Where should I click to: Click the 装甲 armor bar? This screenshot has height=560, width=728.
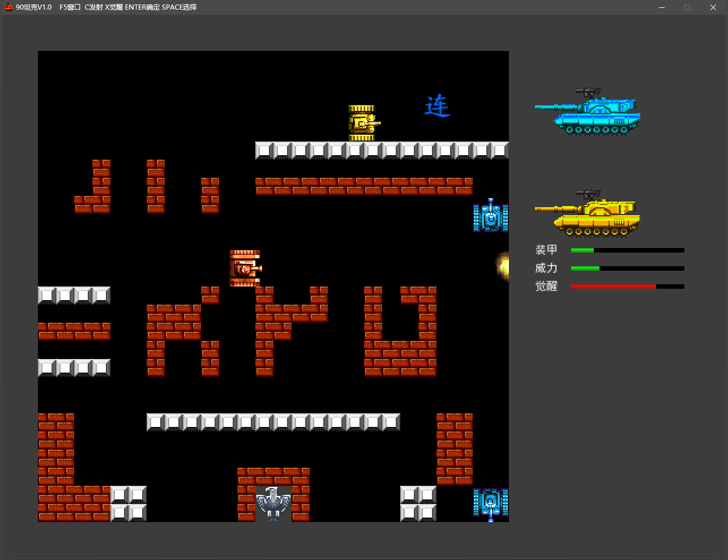coord(627,250)
